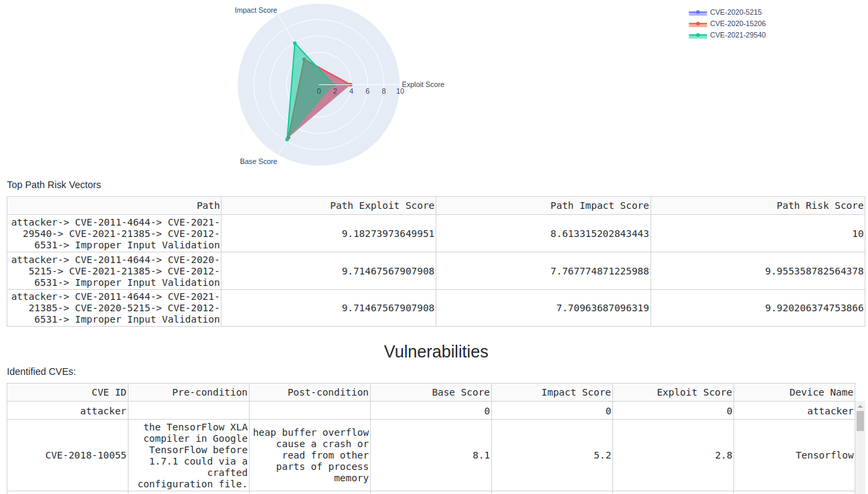This screenshot has width=868, height=494.
Task: Click the radar chart's Base Score axis label
Action: 258,161
